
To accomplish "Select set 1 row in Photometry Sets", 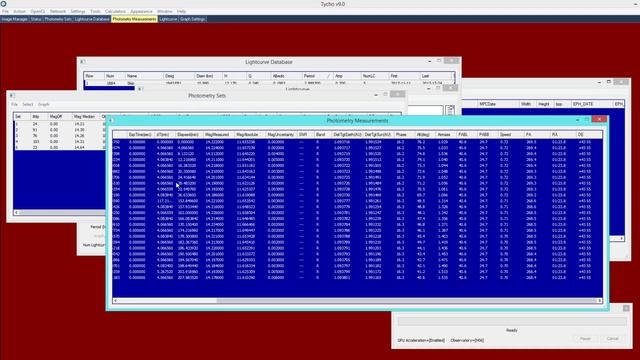I will [x=59, y=124].
